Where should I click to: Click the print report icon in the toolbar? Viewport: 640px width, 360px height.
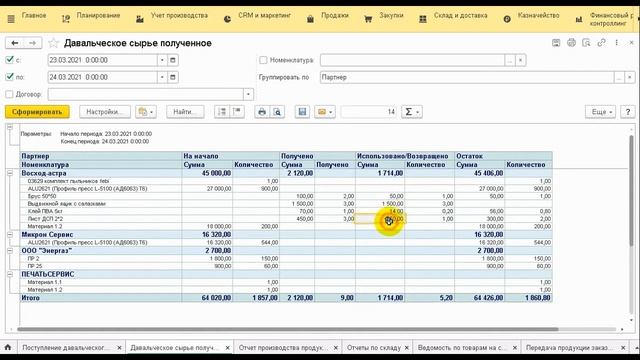(262, 112)
